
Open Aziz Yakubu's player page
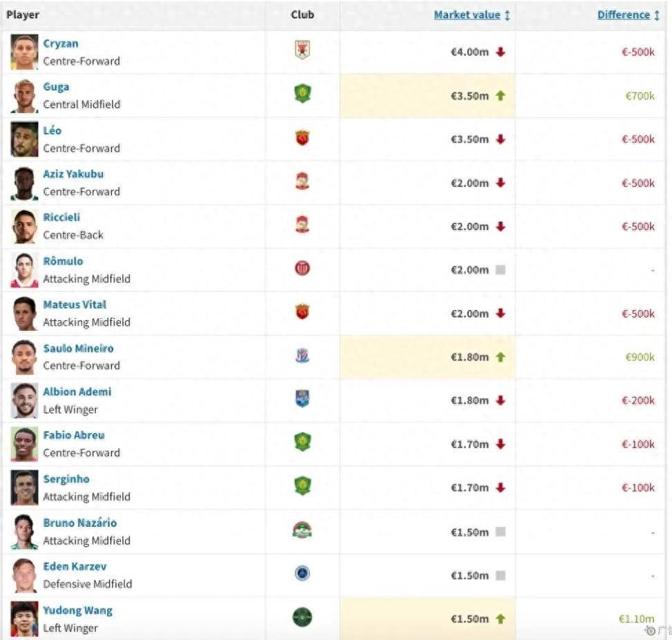click(73, 174)
